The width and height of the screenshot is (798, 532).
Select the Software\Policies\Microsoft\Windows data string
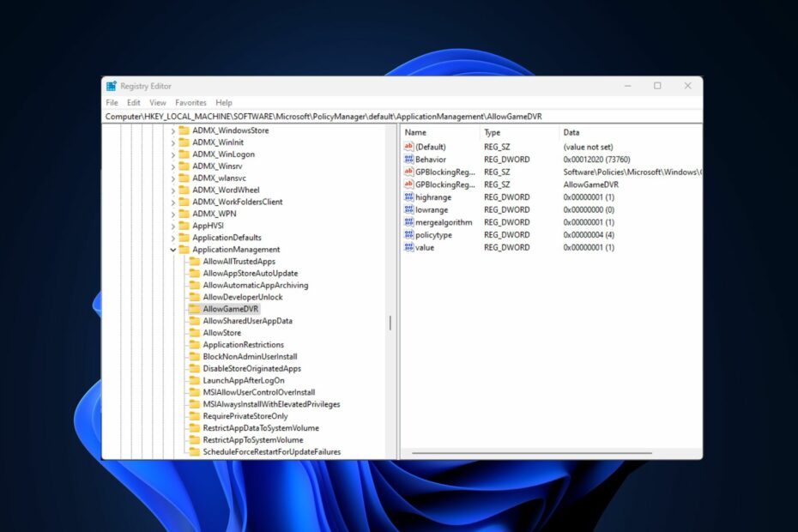point(632,172)
